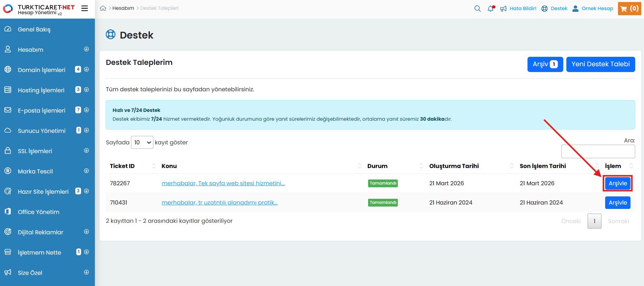Click the search magnifier icon in header
The height and width of the screenshot is (286, 644).
[x=477, y=8]
